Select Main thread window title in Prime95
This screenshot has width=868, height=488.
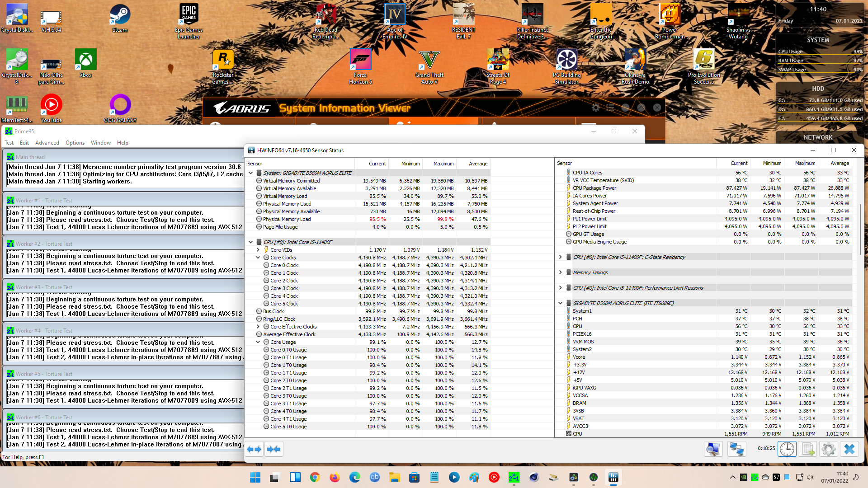pyautogui.click(x=30, y=157)
